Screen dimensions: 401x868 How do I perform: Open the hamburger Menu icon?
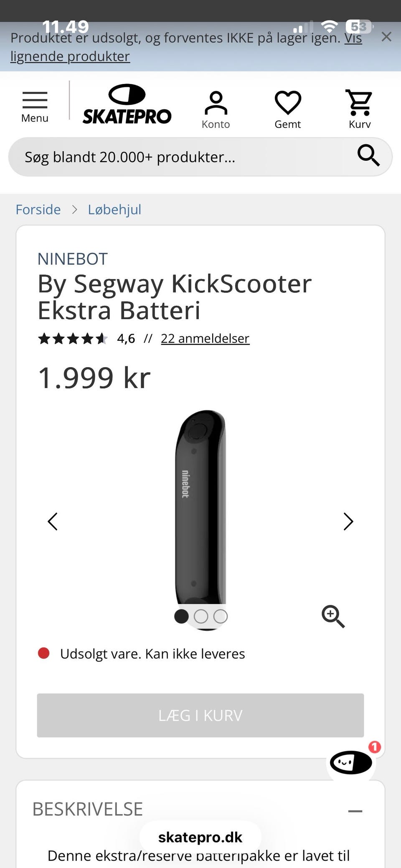[x=35, y=107]
